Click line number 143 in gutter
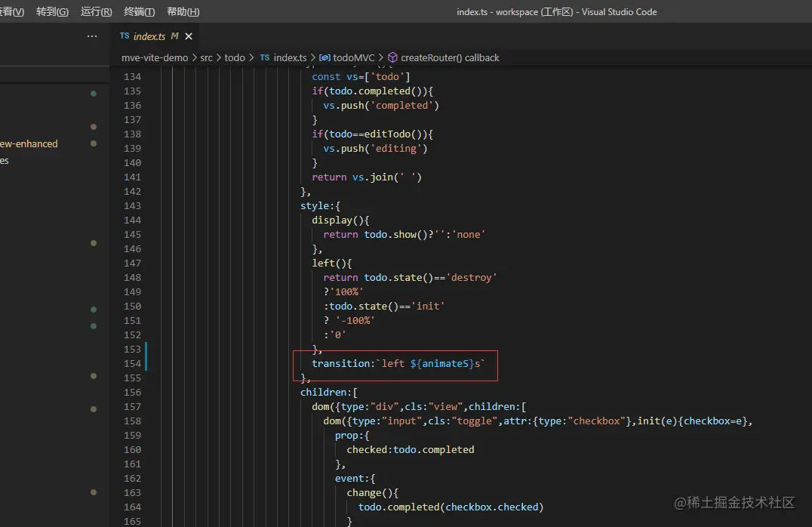 coord(132,205)
